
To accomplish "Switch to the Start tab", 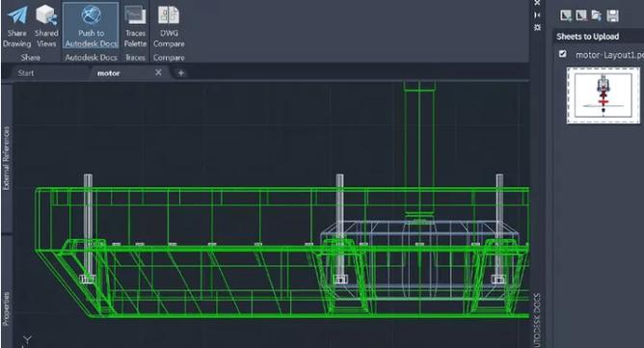I will coord(25,73).
